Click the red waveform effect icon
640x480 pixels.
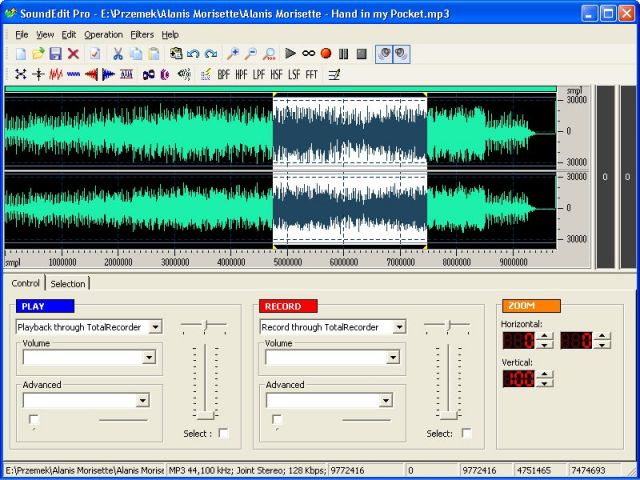(56, 74)
